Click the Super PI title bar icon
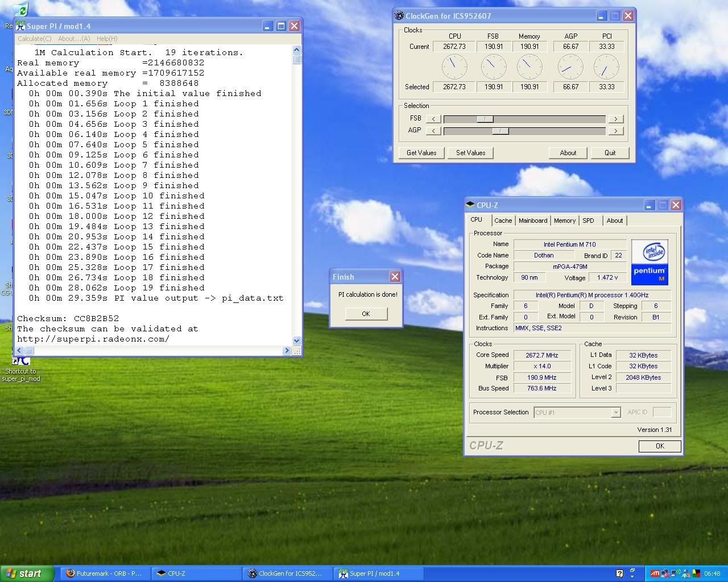 20,26
